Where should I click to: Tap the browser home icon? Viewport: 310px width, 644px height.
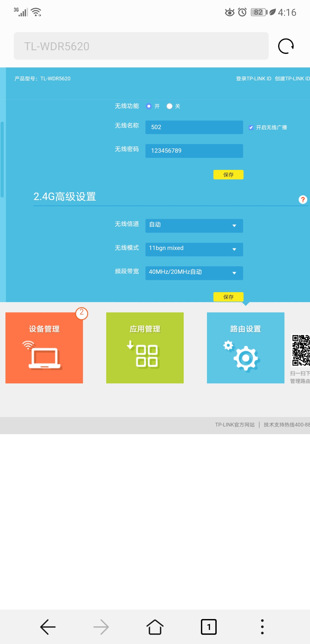click(155, 627)
